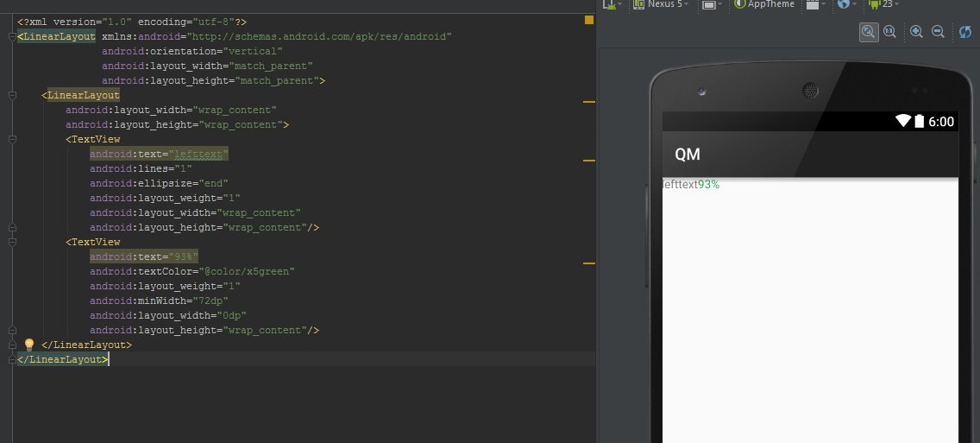Open the activity association dropdown
Image resolution: width=980 pixels, height=443 pixels.
(815, 4)
